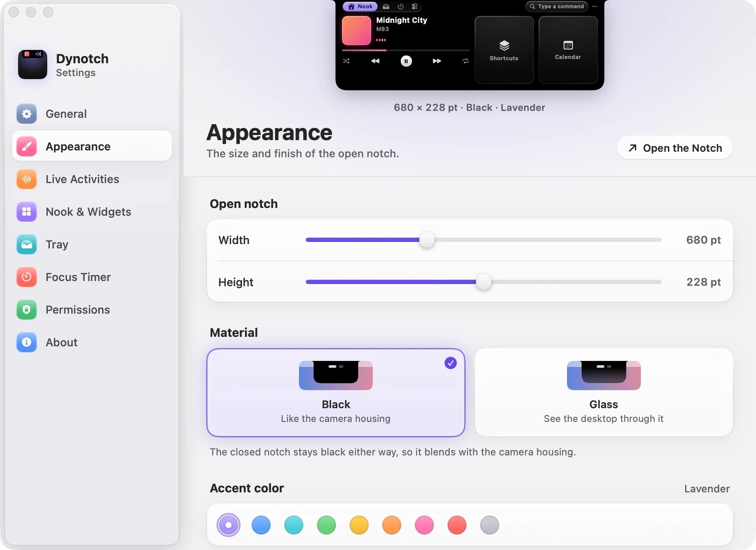Pause Midnight City playback
Screen dimensions: 756x550
406,61
